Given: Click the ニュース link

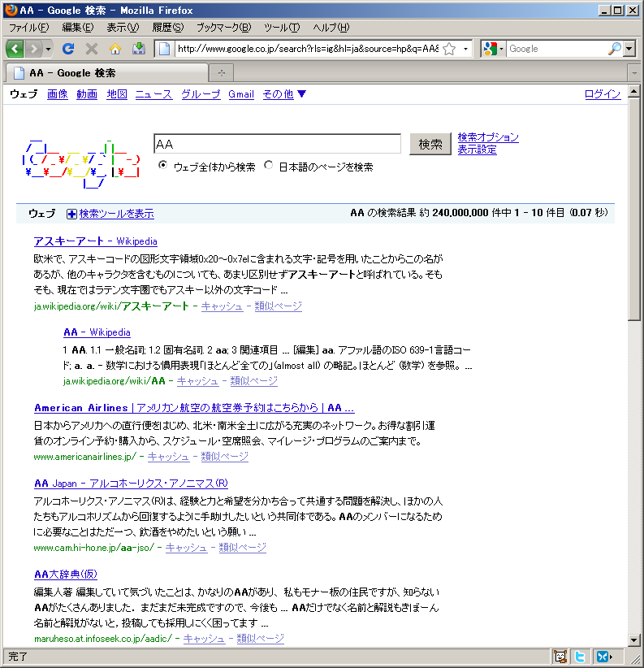Looking at the screenshot, I should point(153,94).
